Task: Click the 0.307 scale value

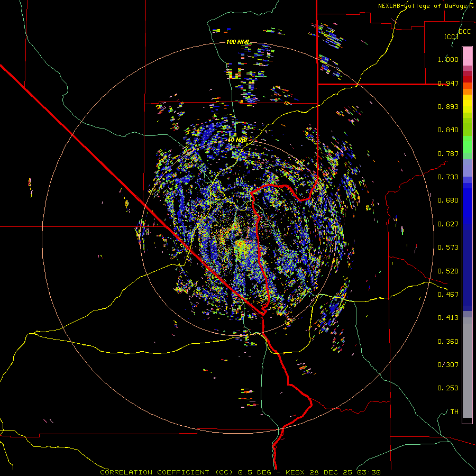Action: point(448,365)
